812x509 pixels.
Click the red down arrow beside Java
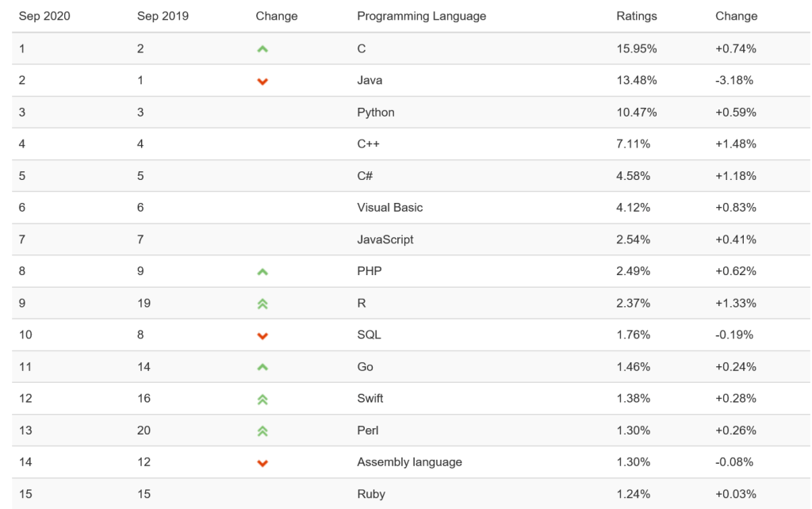262,81
